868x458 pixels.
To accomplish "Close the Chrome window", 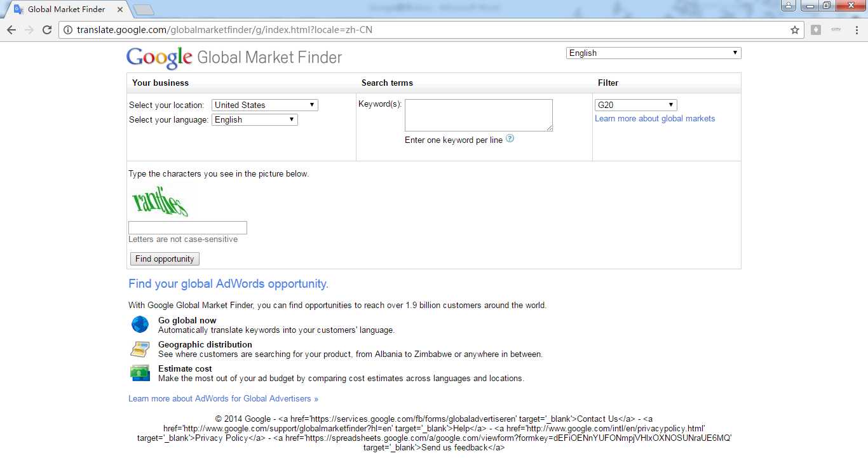I will click(850, 6).
